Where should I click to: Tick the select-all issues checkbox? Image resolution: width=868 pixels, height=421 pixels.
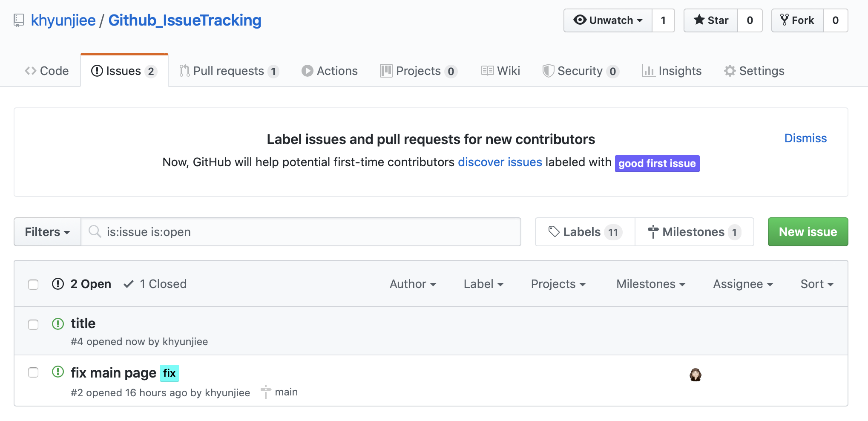point(33,284)
